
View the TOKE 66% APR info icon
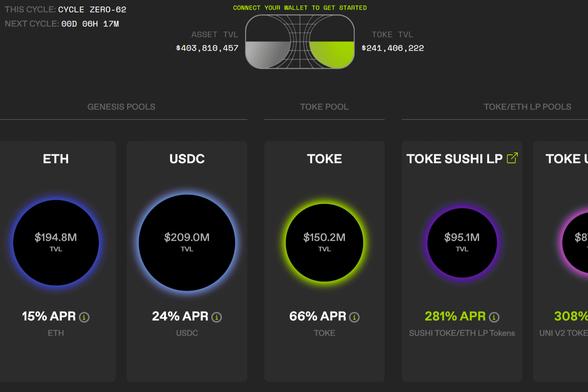coord(354,317)
